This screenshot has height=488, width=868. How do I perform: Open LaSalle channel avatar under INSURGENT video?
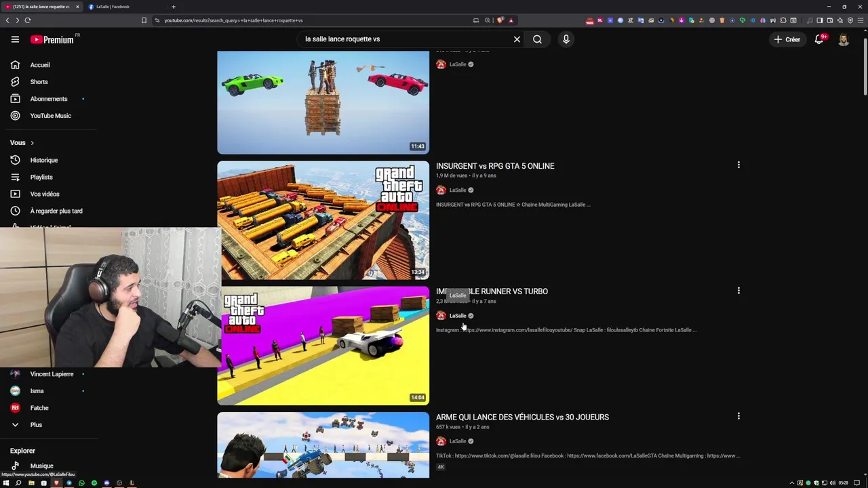(x=441, y=190)
